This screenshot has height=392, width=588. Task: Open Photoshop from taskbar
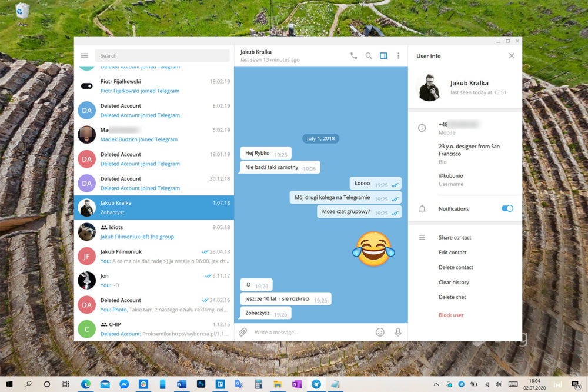201,384
